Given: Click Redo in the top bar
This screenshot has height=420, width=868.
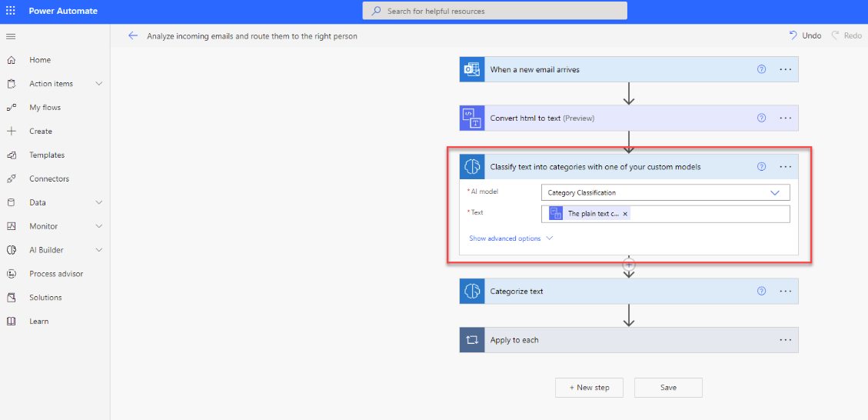Looking at the screenshot, I should click(x=846, y=35).
